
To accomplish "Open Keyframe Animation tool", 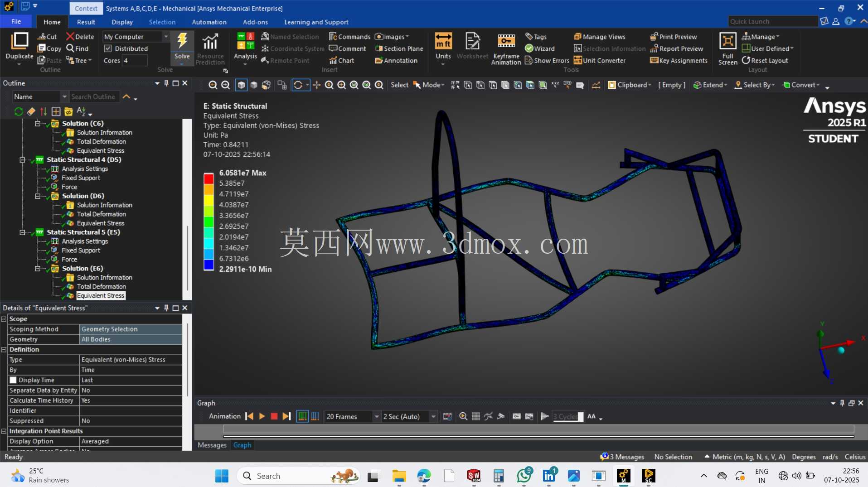I will (506, 48).
